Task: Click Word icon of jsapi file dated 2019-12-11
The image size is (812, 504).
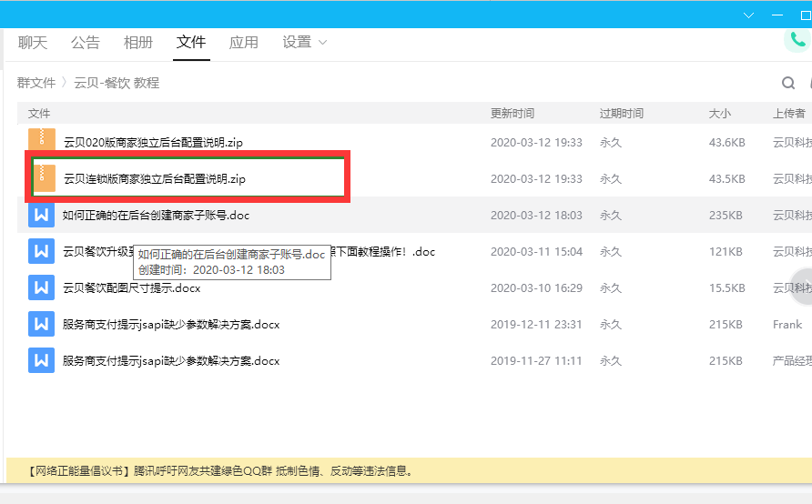Action: pyautogui.click(x=42, y=324)
